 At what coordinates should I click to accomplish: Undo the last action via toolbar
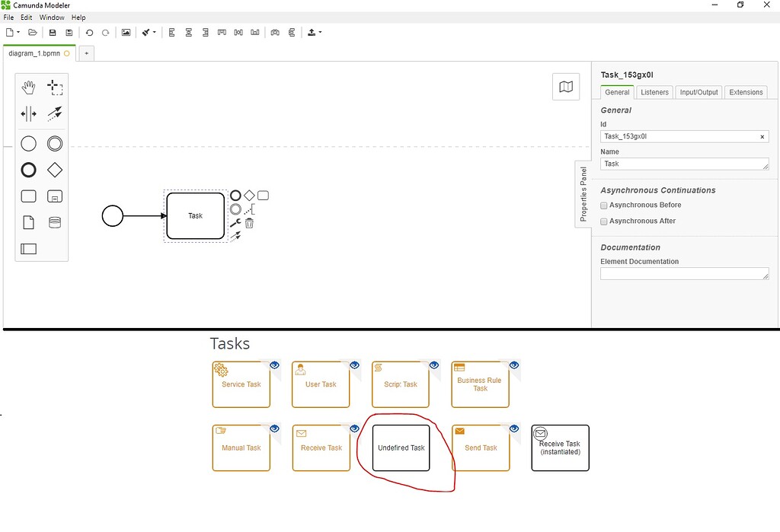[x=89, y=32]
